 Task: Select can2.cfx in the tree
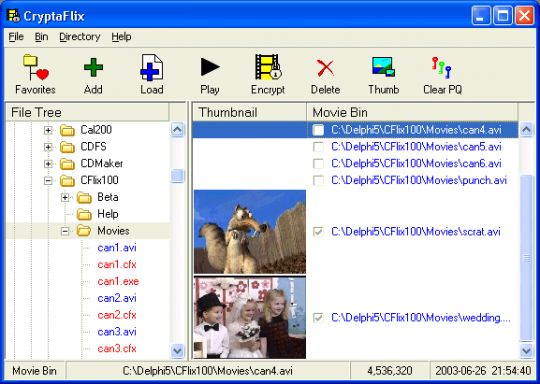(x=117, y=315)
